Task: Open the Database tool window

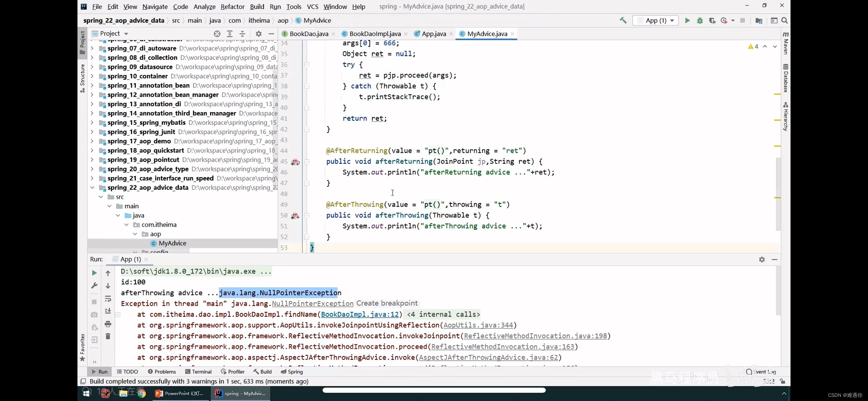Action: (785, 78)
